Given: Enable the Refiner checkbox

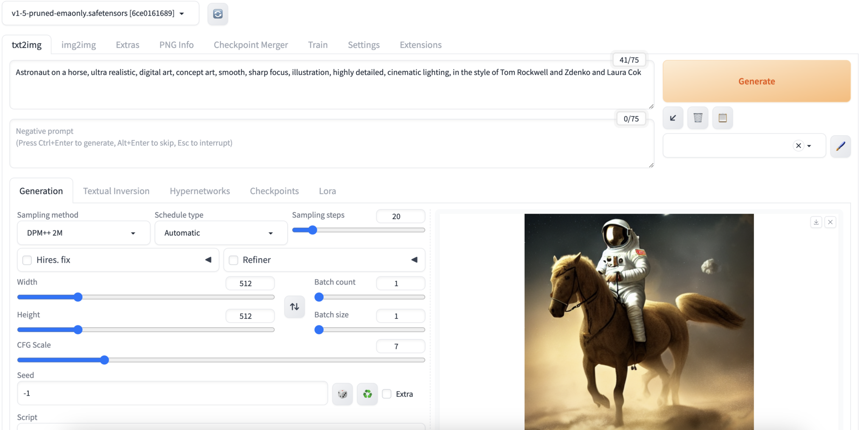Looking at the screenshot, I should click(x=234, y=260).
